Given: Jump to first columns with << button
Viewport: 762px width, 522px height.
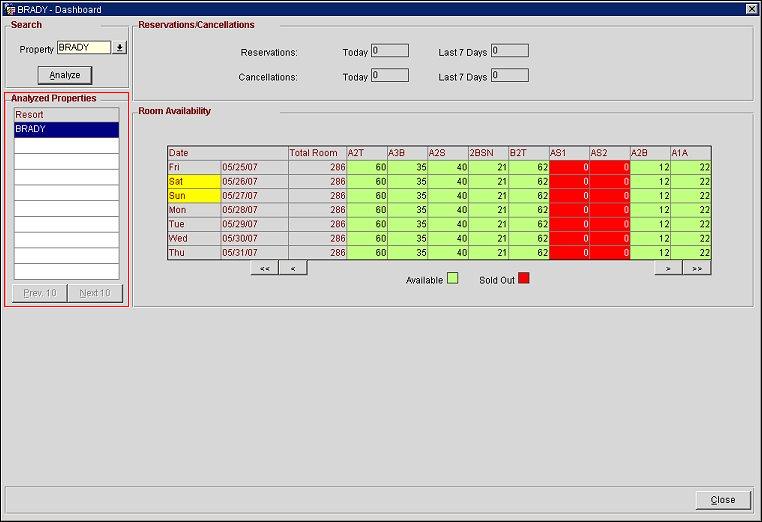Looking at the screenshot, I should click(x=264, y=268).
